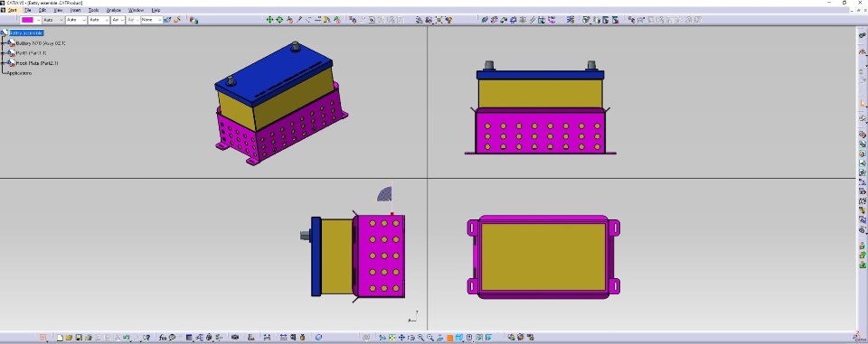Screen dimensions: 868x344
Task: Click the Zoom In magnifier icon
Action: [x=420, y=338]
